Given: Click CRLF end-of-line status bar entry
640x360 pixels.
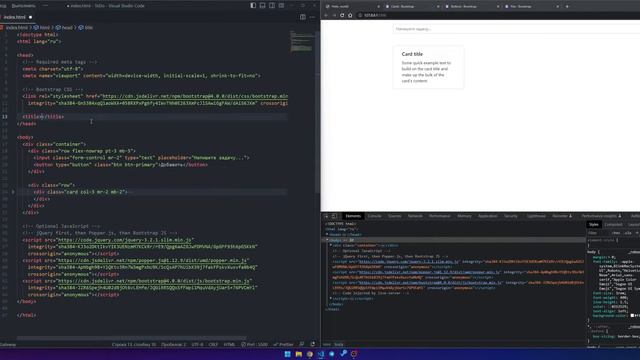Looking at the screenshot, I should (213, 344).
